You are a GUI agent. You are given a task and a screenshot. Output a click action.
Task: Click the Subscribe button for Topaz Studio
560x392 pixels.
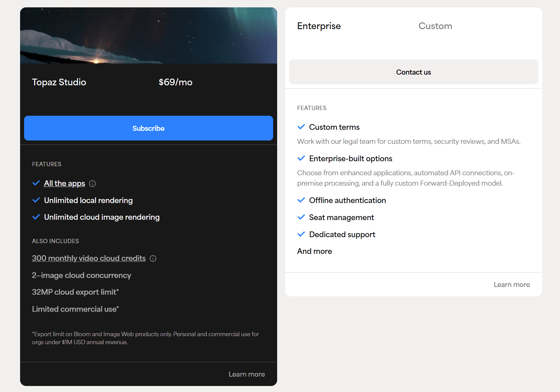point(149,128)
